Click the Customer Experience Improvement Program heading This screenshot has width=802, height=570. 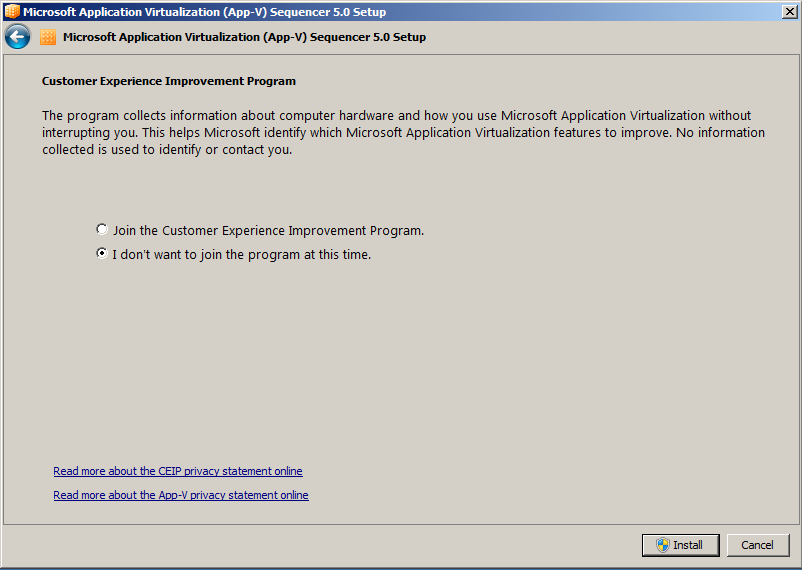tap(169, 81)
